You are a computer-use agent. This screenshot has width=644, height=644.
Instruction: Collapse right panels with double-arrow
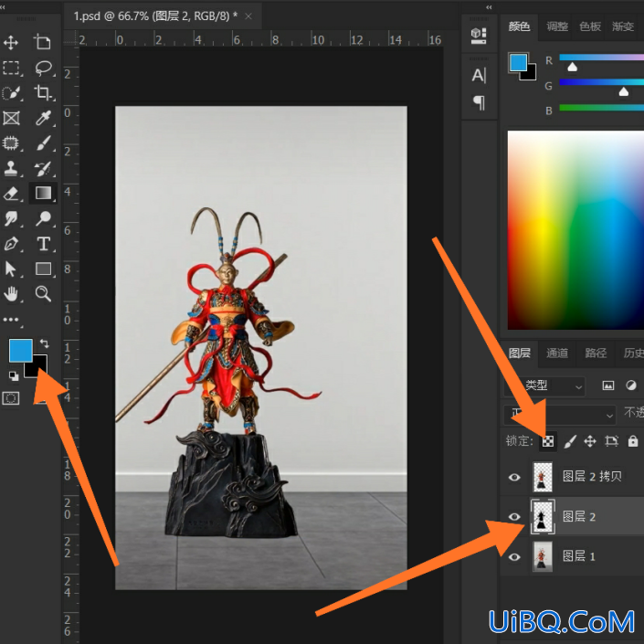coord(489,7)
